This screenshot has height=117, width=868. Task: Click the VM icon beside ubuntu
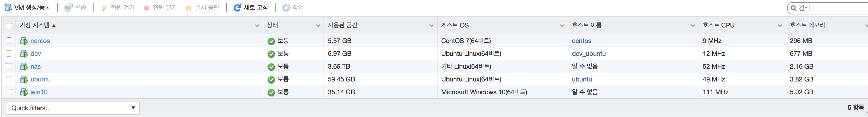point(24,79)
